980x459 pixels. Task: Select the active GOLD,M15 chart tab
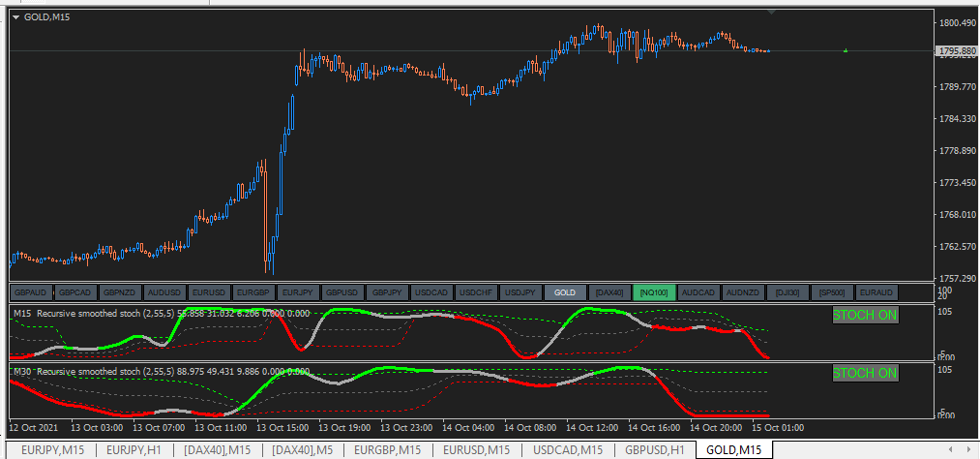click(x=733, y=449)
